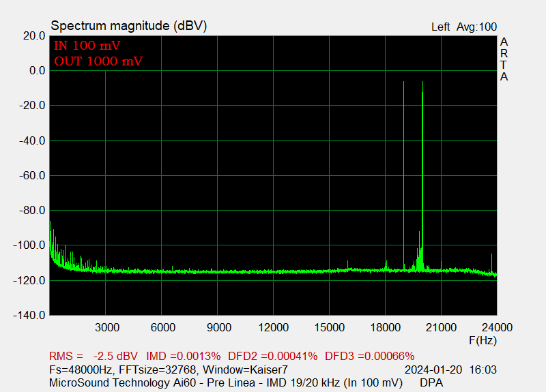
Task: Click the '12000' x-axis value
Action: tap(274, 327)
